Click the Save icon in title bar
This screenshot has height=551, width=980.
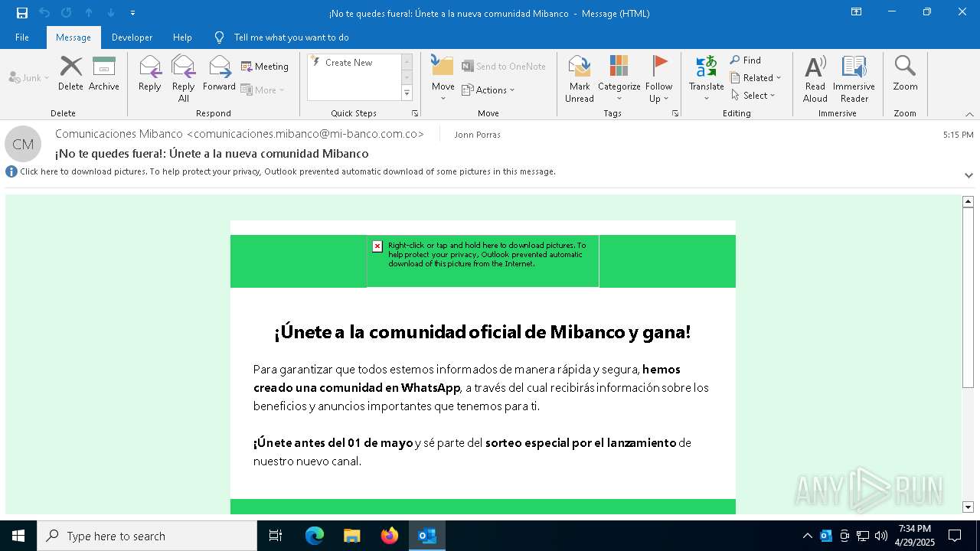pyautogui.click(x=22, y=13)
